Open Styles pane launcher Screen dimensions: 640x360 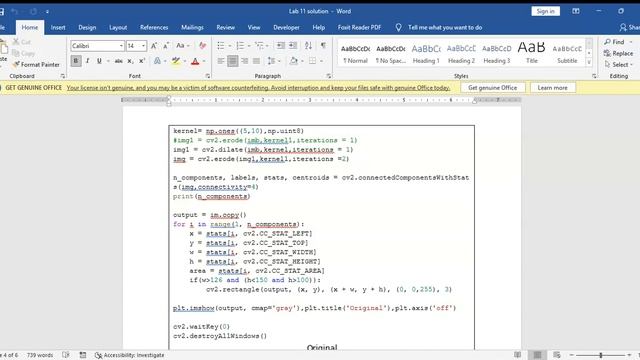[594, 76]
